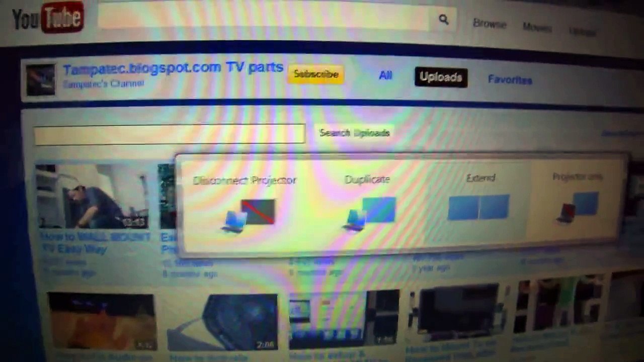Open the 'How to WALL MOUNT TV Easy Way' title
The image size is (644, 362).
click(x=95, y=242)
